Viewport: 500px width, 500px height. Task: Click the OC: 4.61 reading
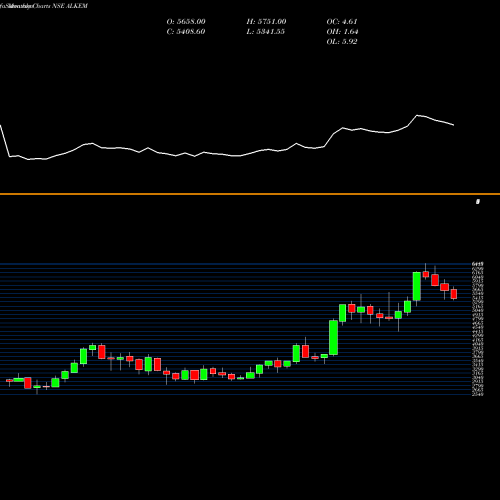coord(342,22)
